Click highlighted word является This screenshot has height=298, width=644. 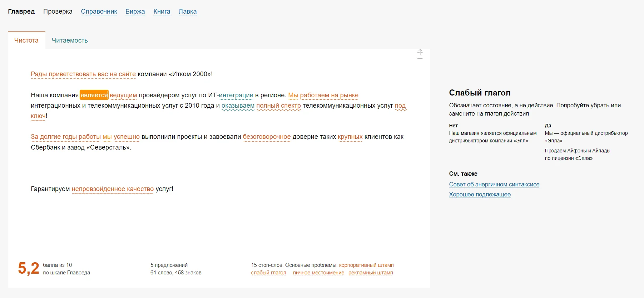coord(94,95)
